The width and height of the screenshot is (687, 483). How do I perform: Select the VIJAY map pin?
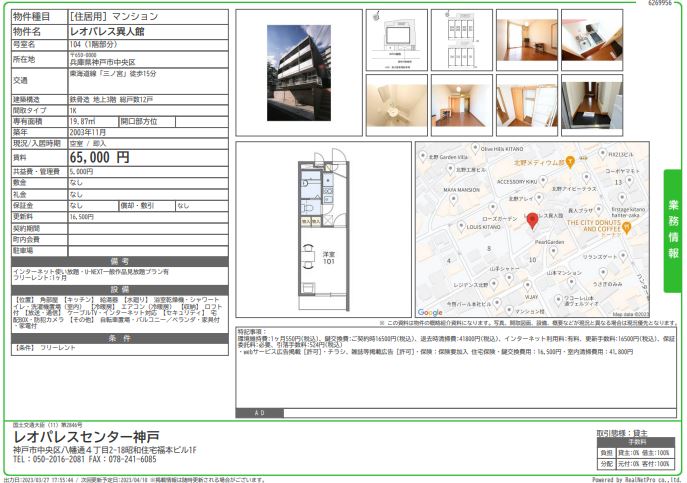[528, 286]
